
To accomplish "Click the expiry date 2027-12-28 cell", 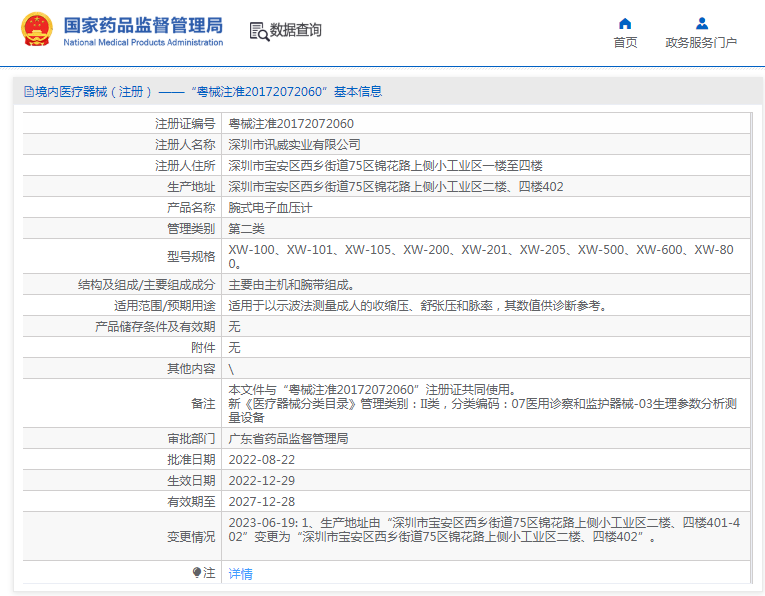I will pyautogui.click(x=262, y=501).
